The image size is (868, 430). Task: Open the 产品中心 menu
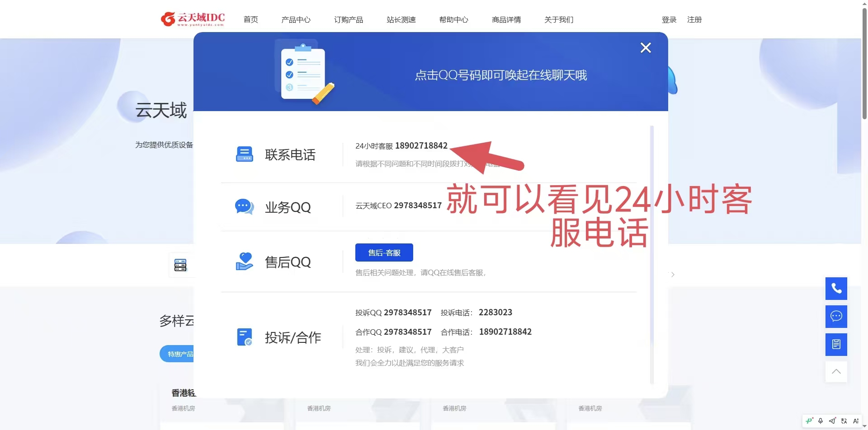(x=296, y=20)
